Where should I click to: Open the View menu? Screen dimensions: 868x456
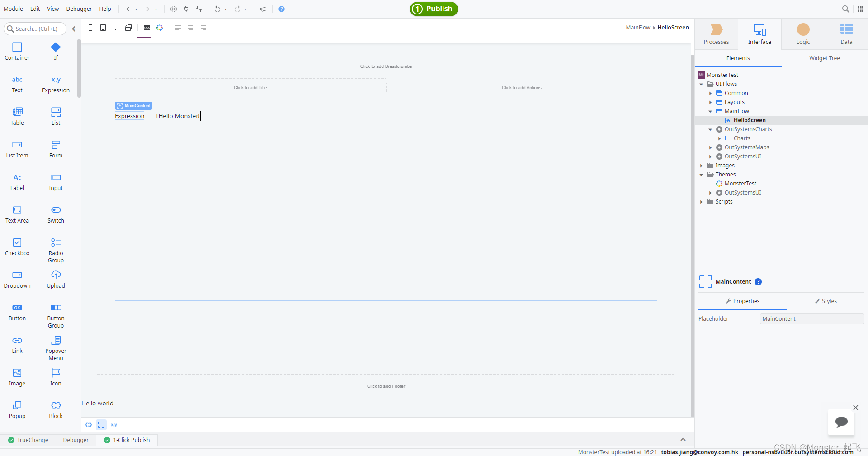53,9
